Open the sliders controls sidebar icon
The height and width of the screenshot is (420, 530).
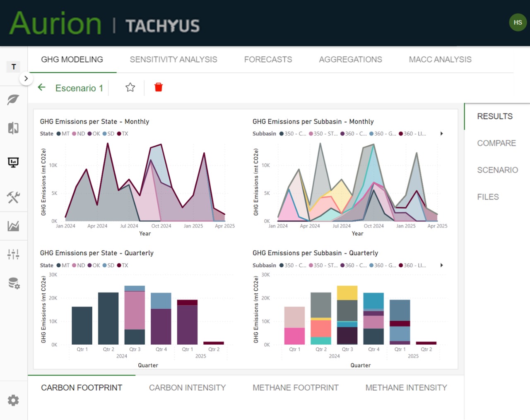(x=13, y=254)
